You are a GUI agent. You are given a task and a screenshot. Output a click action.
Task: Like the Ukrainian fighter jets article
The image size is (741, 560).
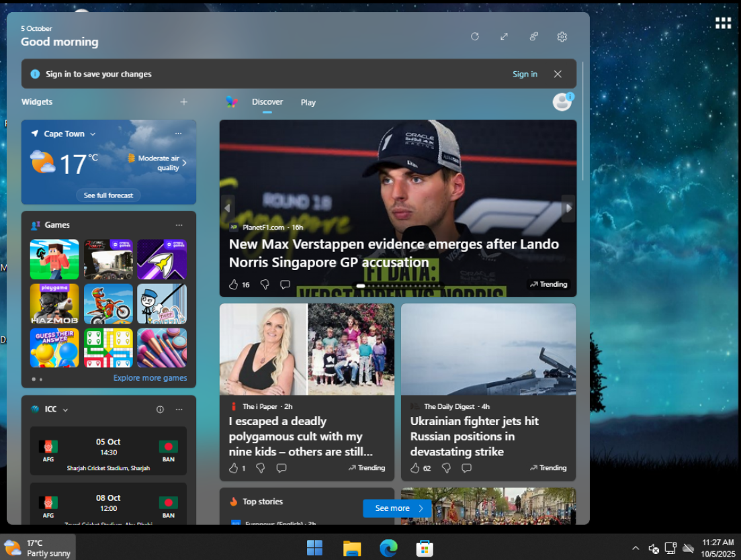pyautogui.click(x=415, y=468)
